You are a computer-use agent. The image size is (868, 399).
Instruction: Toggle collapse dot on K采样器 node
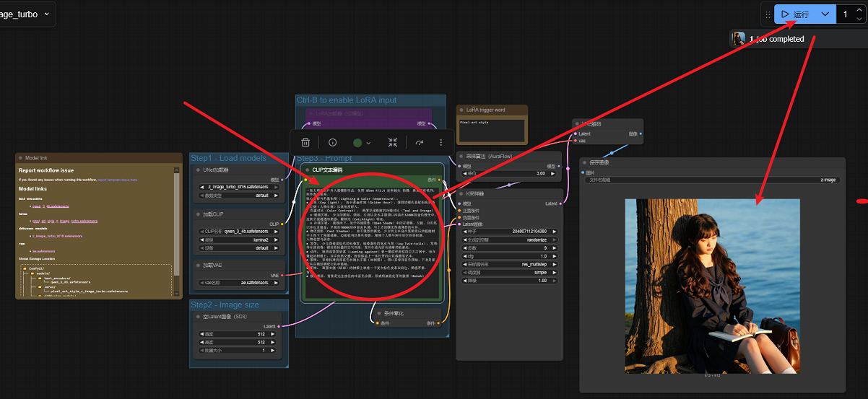[462, 194]
